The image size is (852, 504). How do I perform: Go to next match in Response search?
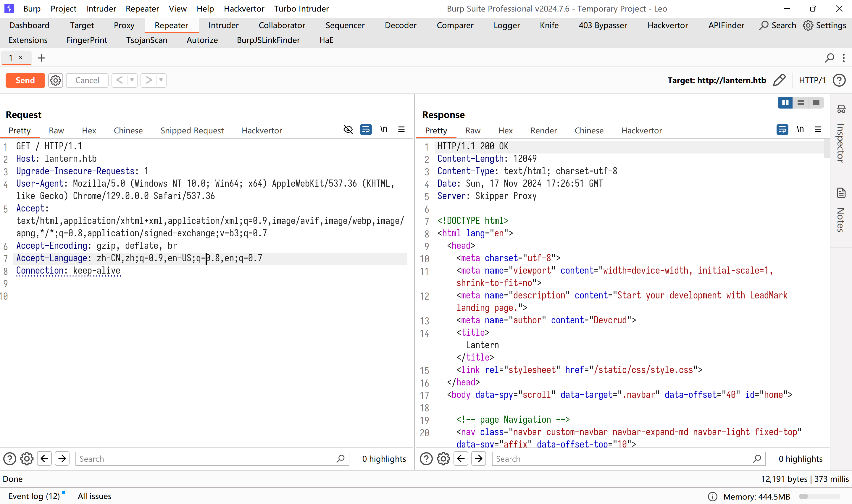[x=479, y=459]
